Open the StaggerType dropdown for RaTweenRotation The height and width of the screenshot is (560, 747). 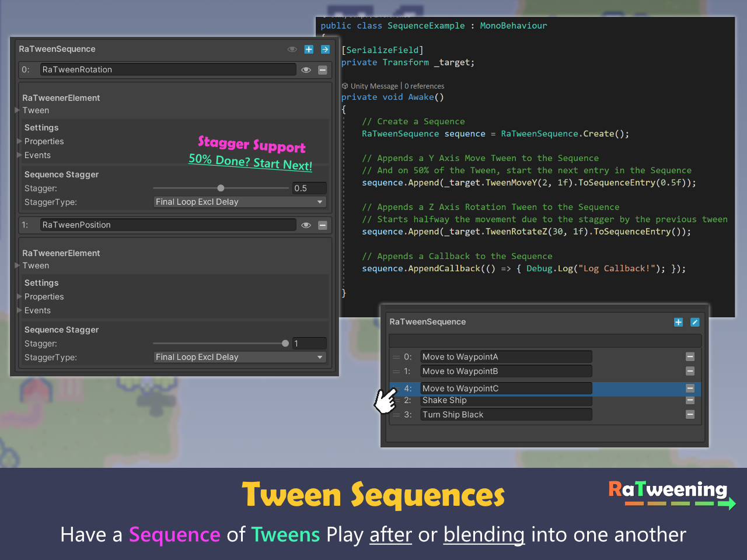239,202
